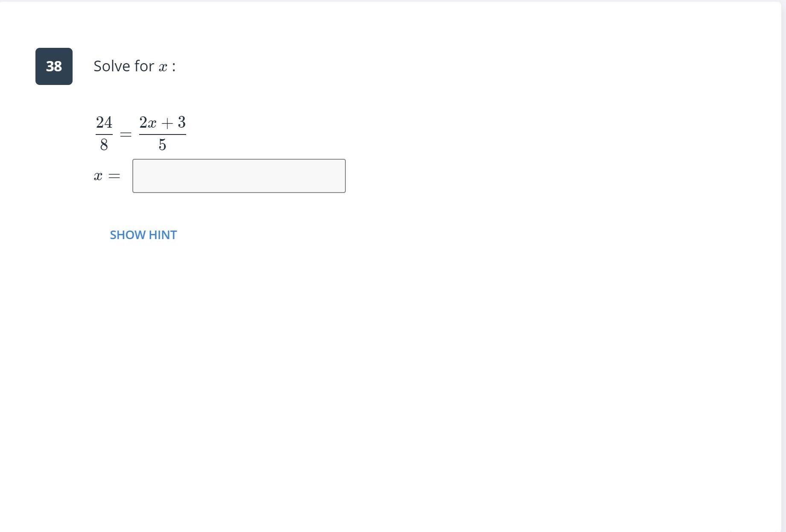Click the equals sign between the fractions
The height and width of the screenshot is (532, 786).
pos(126,134)
